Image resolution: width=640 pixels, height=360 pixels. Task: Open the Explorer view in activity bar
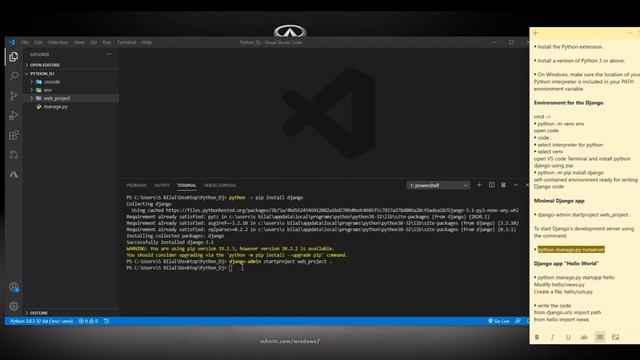13,57
